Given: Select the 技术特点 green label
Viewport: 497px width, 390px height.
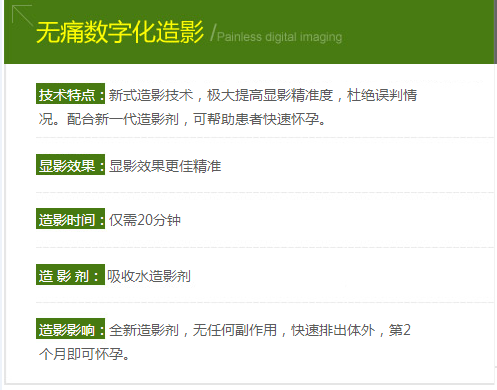Looking at the screenshot, I should point(70,94).
